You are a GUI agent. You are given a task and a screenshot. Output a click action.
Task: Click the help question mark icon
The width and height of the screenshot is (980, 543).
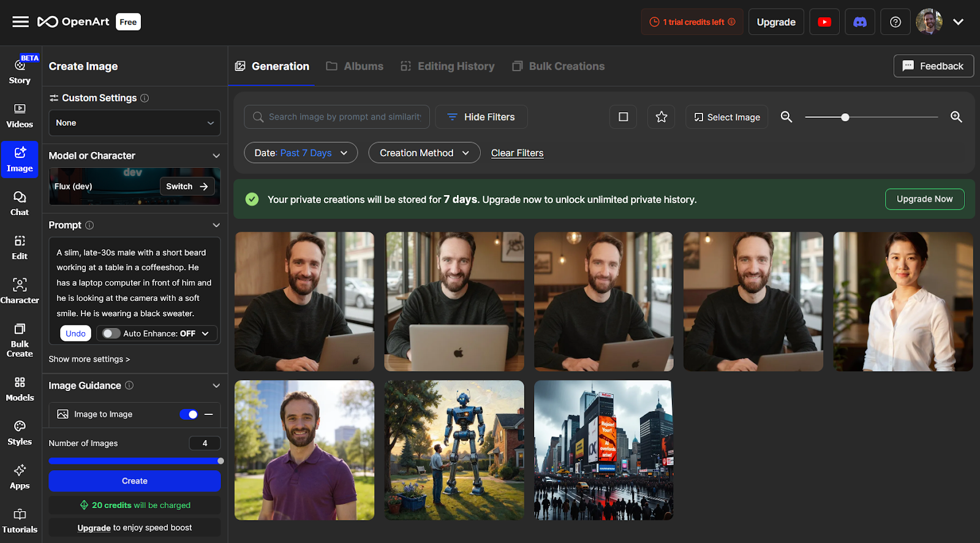(x=895, y=22)
